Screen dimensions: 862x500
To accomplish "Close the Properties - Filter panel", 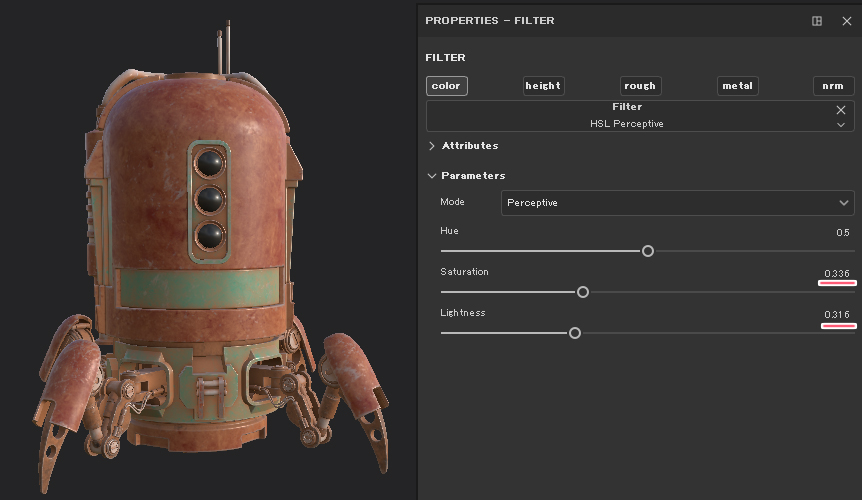I will (846, 21).
